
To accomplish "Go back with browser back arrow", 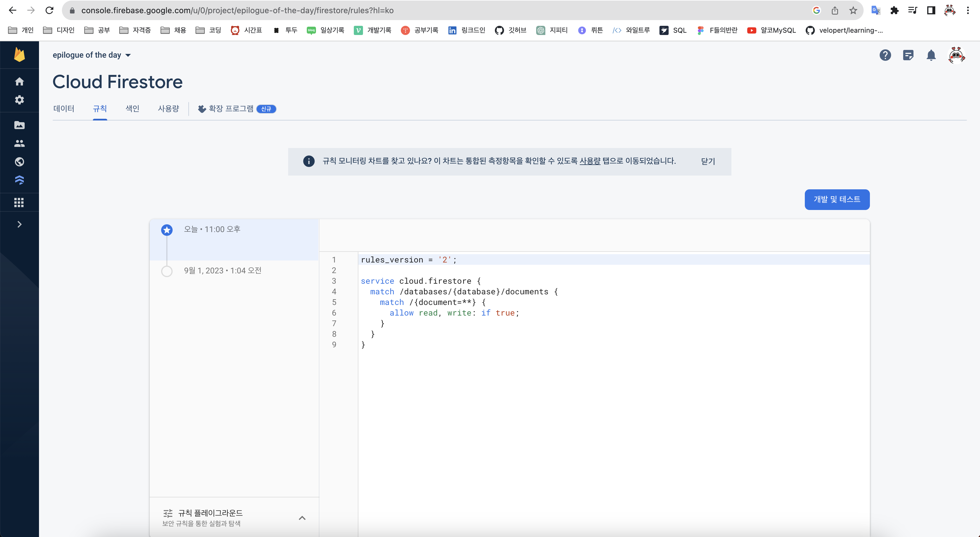I will (x=13, y=10).
